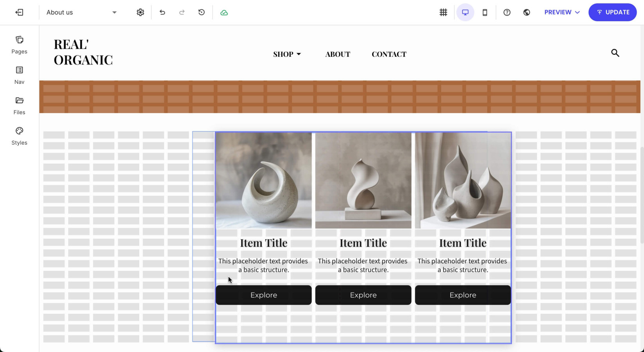Select the crescent sculpture image
644x352 pixels.
pyautogui.click(x=264, y=180)
